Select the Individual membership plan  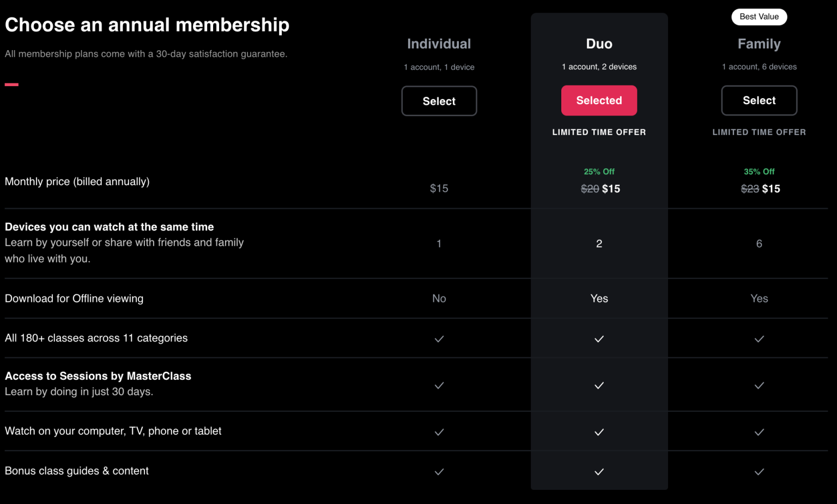pyautogui.click(x=439, y=101)
